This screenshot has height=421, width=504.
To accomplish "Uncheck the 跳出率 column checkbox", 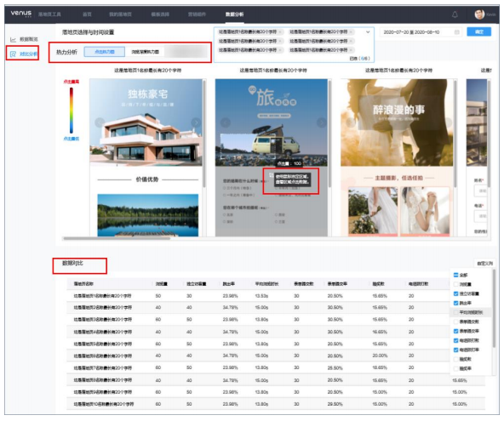I will click(455, 303).
